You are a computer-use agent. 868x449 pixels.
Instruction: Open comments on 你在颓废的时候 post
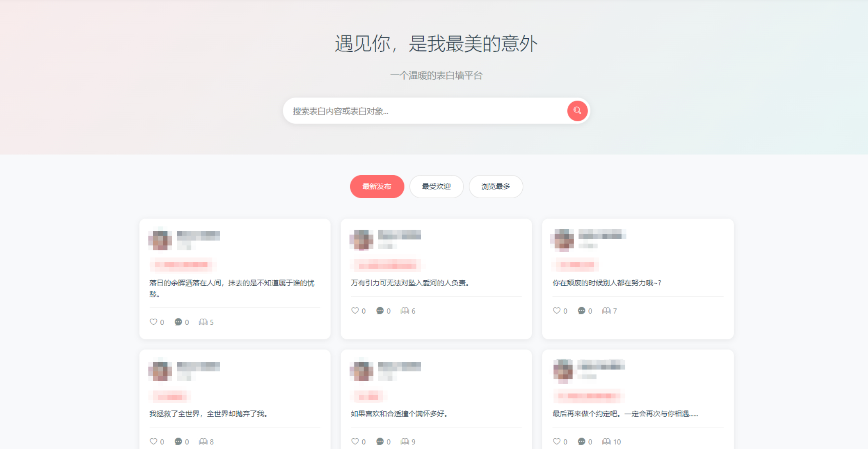[581, 310]
